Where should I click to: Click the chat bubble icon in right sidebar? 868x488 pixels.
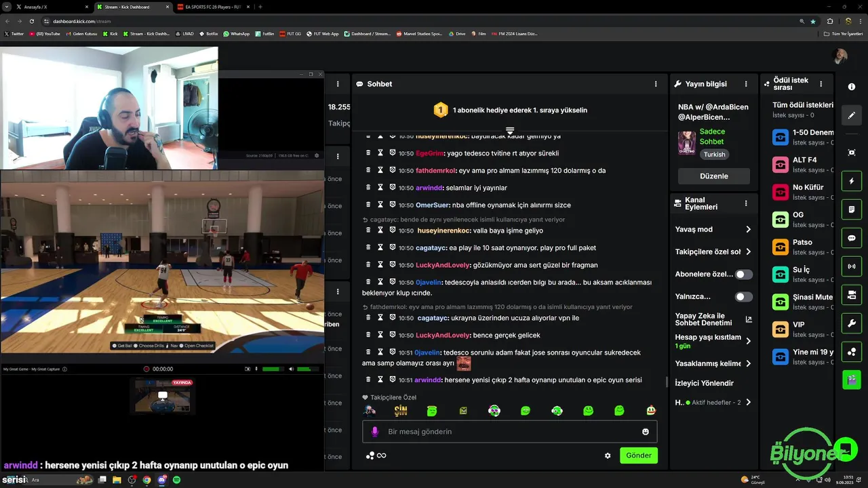pyautogui.click(x=852, y=239)
